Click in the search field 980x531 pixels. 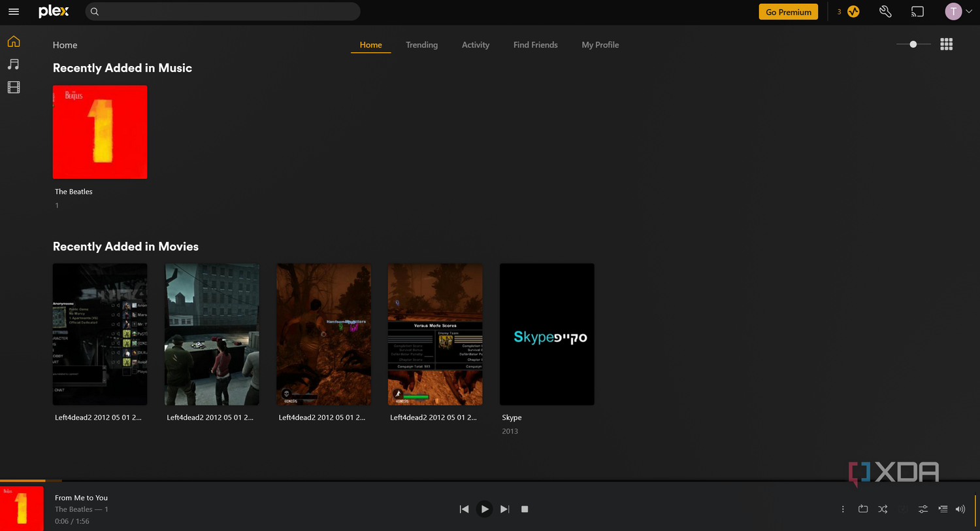point(223,12)
